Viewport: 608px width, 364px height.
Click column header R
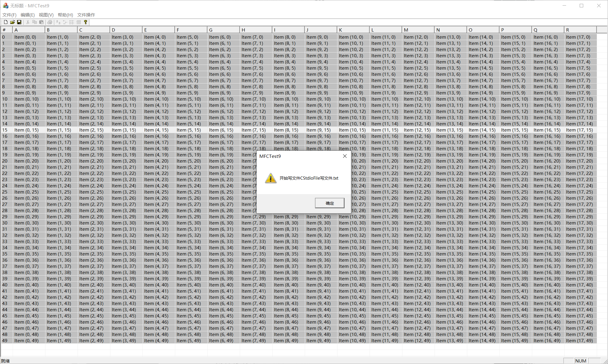pyautogui.click(x=580, y=30)
